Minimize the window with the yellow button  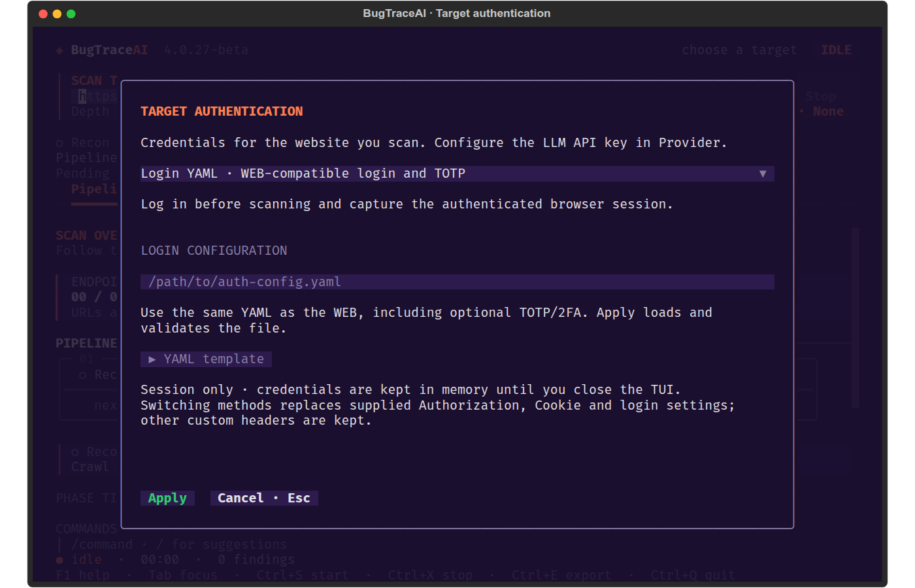tap(57, 14)
